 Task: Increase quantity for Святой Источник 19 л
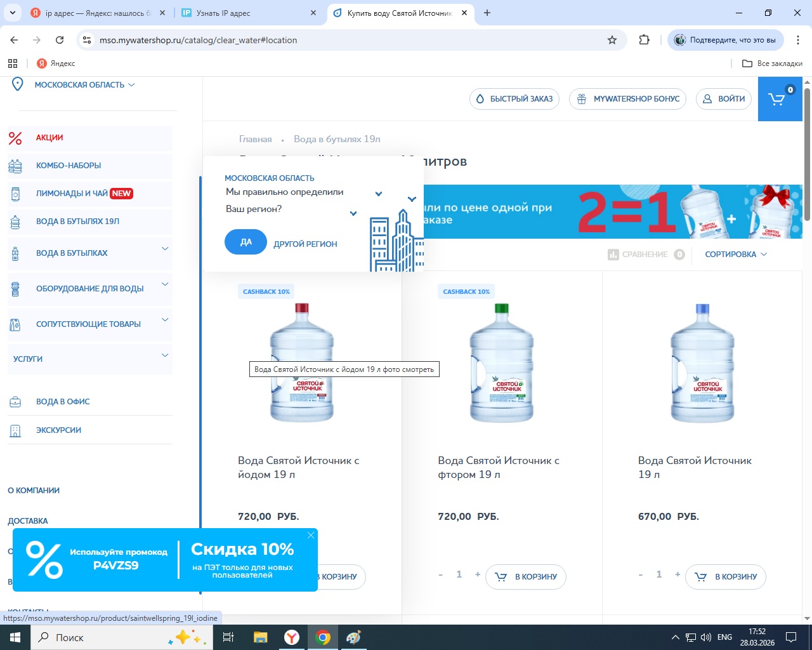pyautogui.click(x=678, y=574)
